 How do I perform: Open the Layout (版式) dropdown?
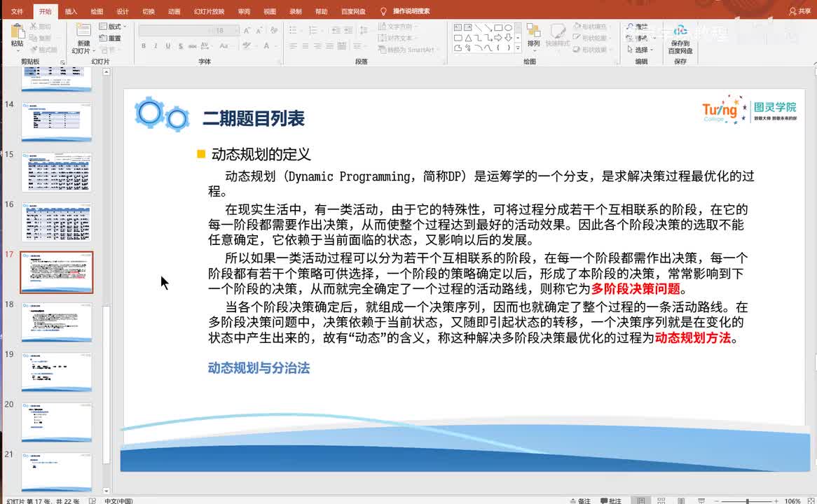pyautogui.click(x=113, y=27)
